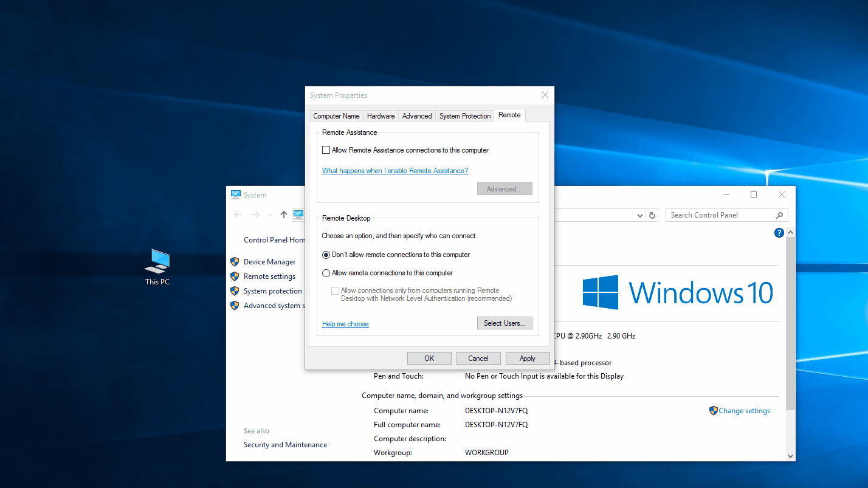The height and width of the screenshot is (488, 868).
Task: Open Device Manager link
Action: [x=270, y=262]
